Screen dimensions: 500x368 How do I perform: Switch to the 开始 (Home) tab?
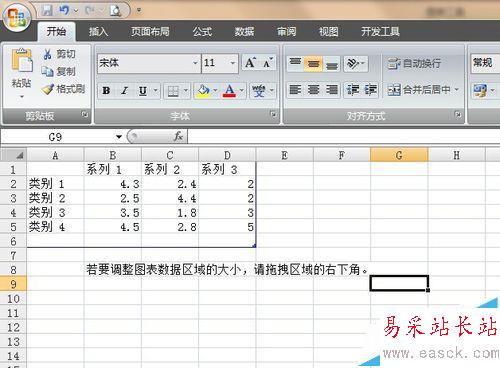pos(56,31)
